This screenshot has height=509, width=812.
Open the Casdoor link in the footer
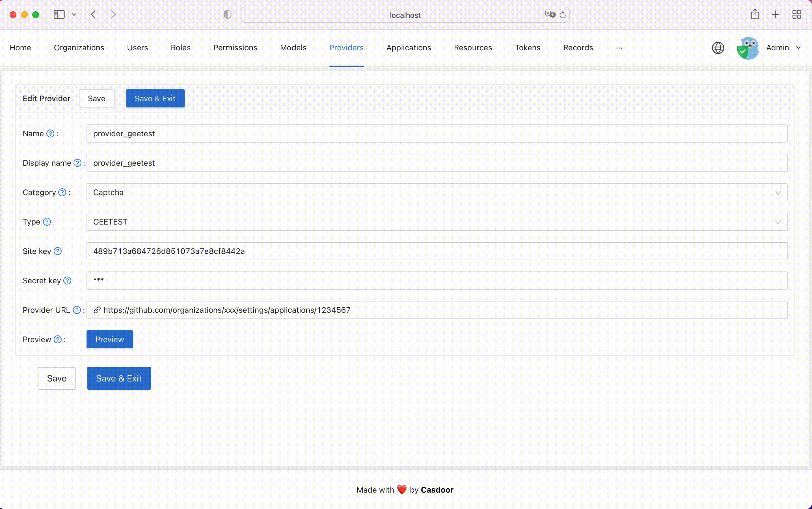point(437,490)
